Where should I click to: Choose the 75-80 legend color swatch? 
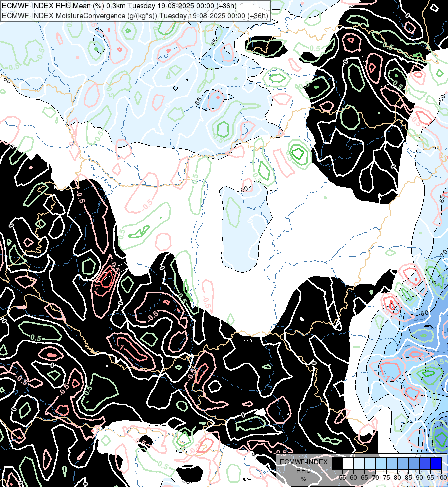click(x=392, y=463)
